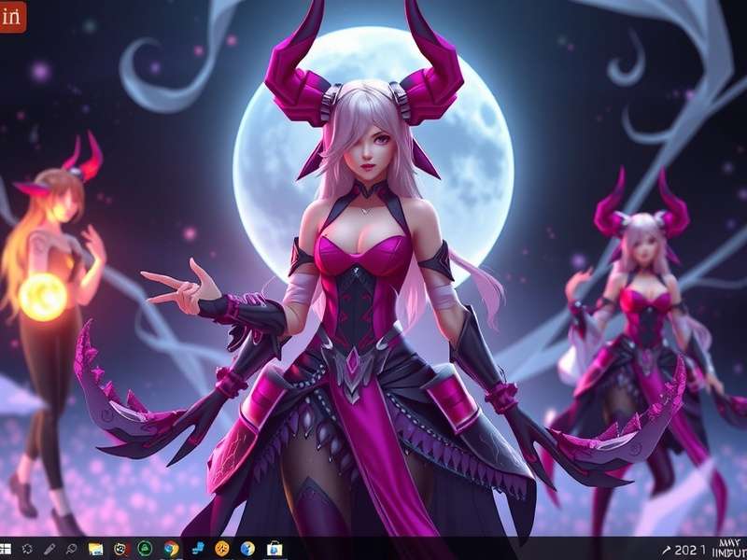Screen dimensions: 747x560
Task: Click the red "in" icon top-left
Action: [x=13, y=16]
